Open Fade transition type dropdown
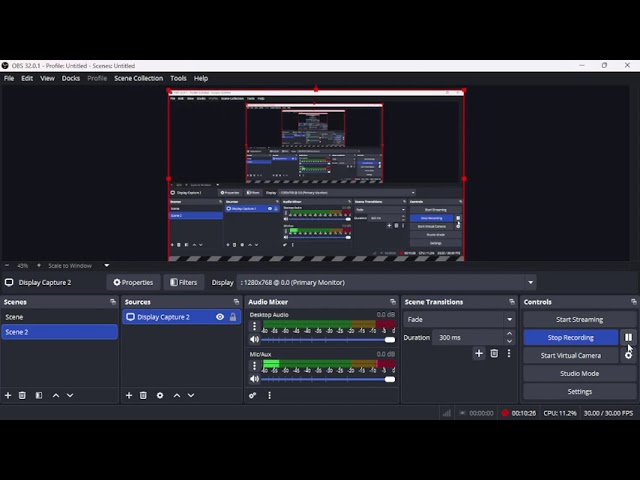This screenshot has width=640, height=480. coord(459,320)
